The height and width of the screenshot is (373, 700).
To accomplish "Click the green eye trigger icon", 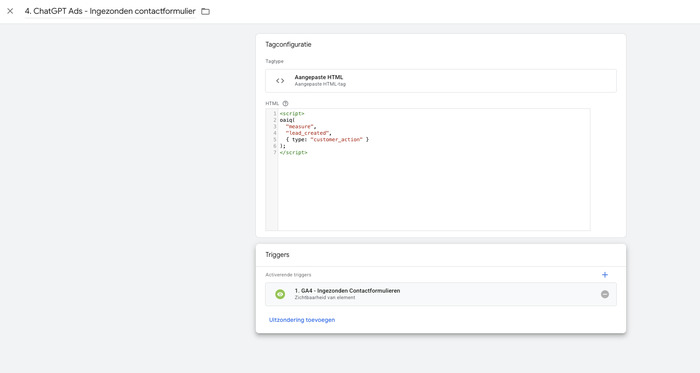I will [280, 294].
